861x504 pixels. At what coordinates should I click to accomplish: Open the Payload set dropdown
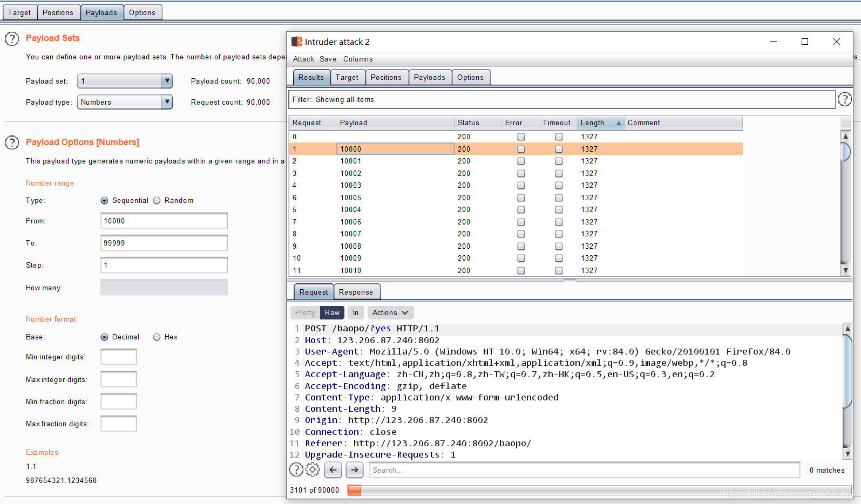(x=125, y=81)
